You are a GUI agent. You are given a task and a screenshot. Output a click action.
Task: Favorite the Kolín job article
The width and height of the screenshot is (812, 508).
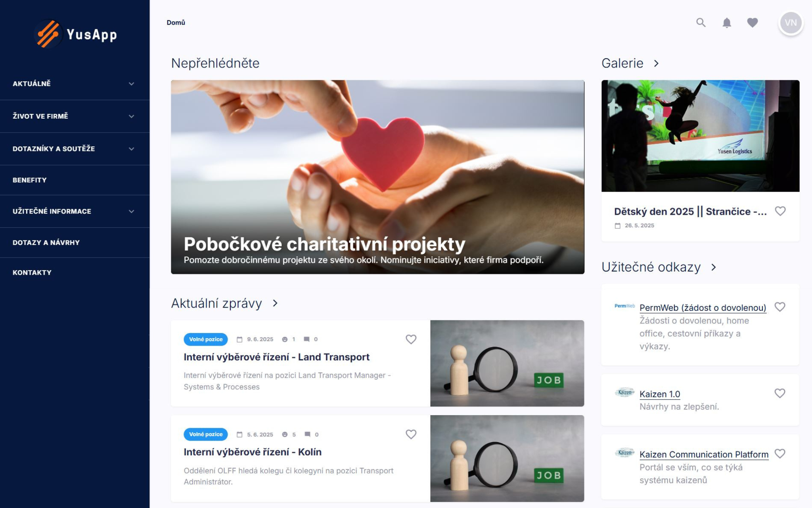pyautogui.click(x=411, y=434)
